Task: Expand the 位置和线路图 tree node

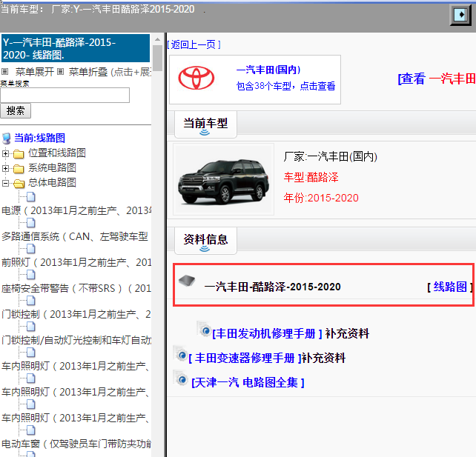Action: (5, 153)
